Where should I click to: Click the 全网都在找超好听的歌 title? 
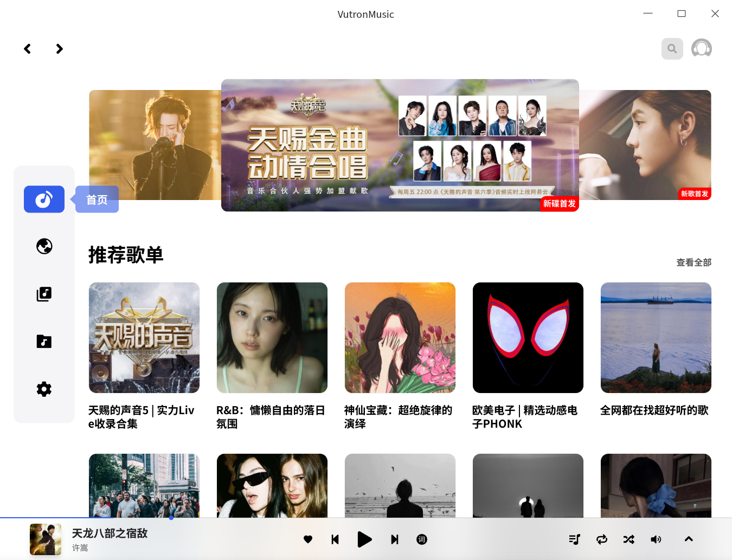tap(654, 410)
